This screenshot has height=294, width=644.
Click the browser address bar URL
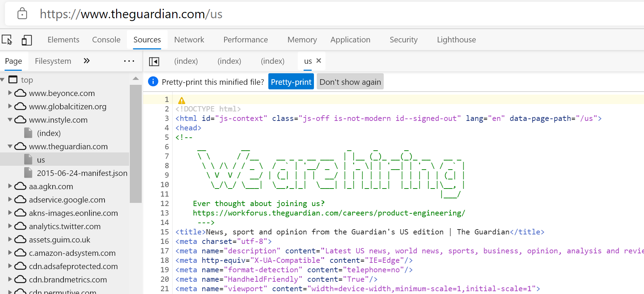[x=131, y=14]
